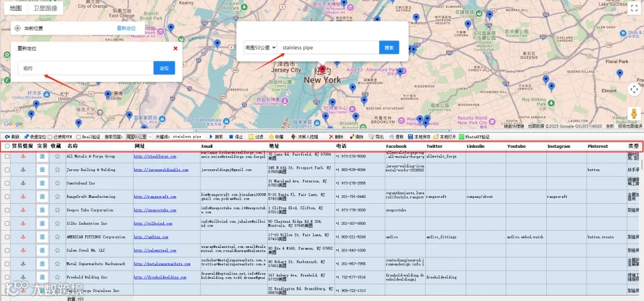Start search with toolbar 搜索 play button
The height and width of the screenshot is (301, 644).
(216, 136)
